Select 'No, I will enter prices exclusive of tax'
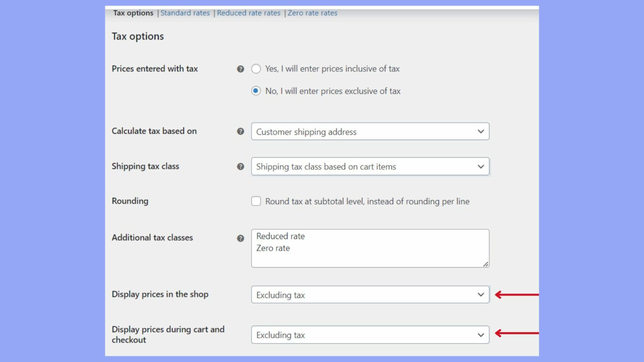Image resolution: width=644 pixels, height=362 pixels. [x=256, y=90]
